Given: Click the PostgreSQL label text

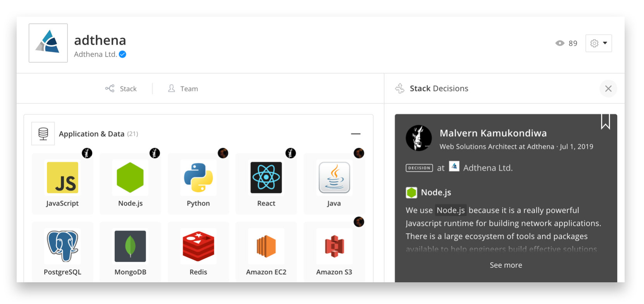Looking at the screenshot, I should (x=62, y=272).
